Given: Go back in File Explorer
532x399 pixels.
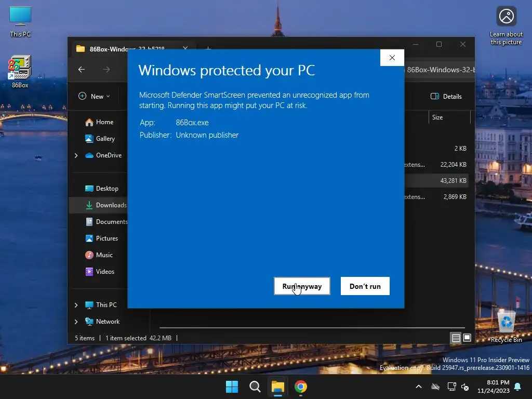Looking at the screenshot, I should [82, 70].
